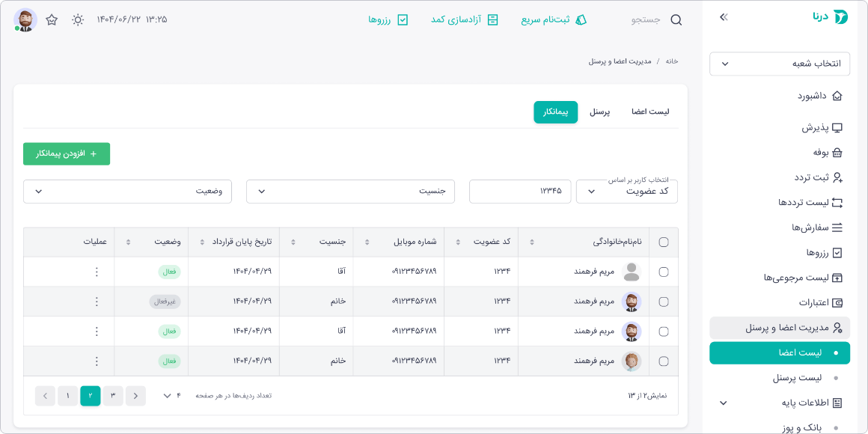The height and width of the screenshot is (434, 868).
Task: Sort by membership code (کد عضویت) arrows
Action: coord(458,242)
